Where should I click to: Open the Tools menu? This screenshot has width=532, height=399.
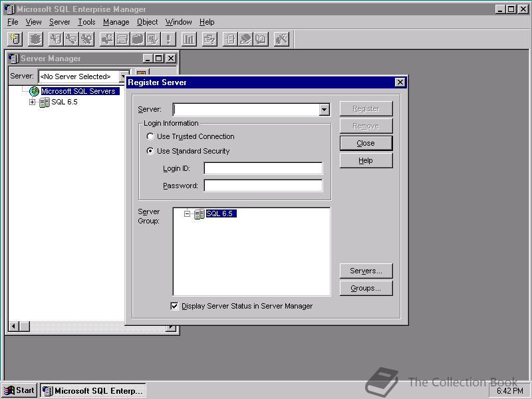(86, 22)
